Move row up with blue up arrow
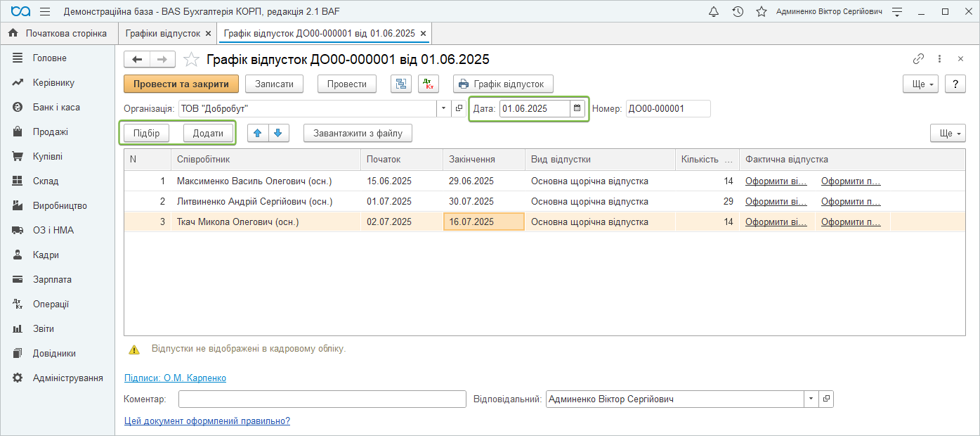This screenshot has width=980, height=436. [x=258, y=133]
